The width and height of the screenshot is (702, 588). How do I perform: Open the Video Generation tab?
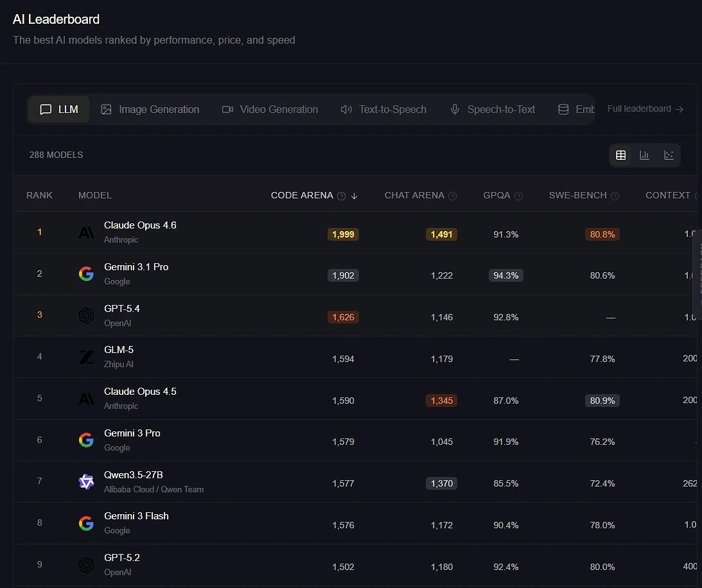(270, 109)
